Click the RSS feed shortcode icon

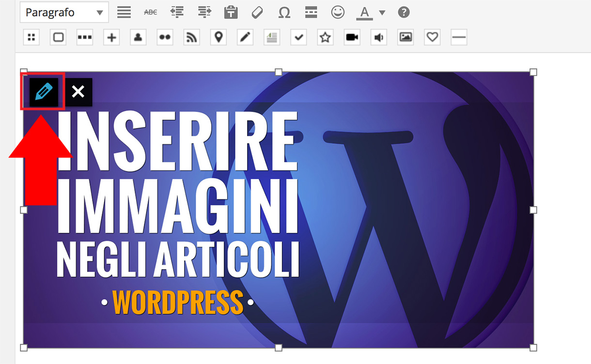click(192, 37)
